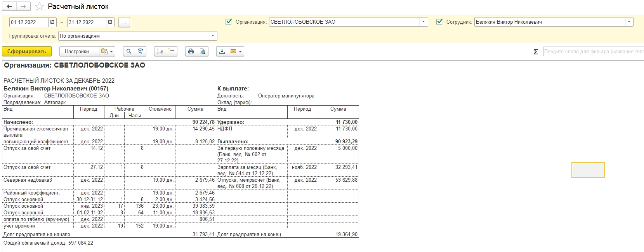Toggle the Сотрудник checkbox
The image size is (644, 252).
439,22
